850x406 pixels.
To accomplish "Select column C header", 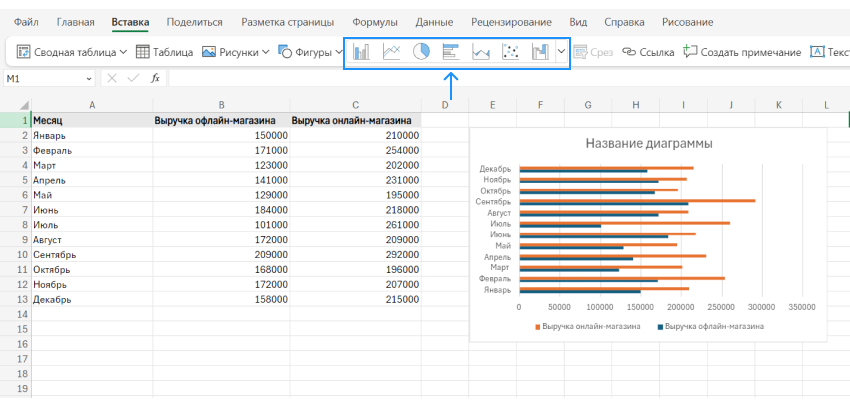I will 356,105.
